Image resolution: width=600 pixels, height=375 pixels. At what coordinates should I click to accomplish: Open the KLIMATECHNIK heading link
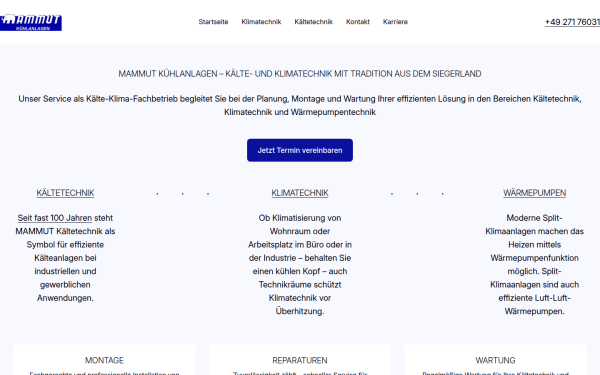[x=300, y=193]
